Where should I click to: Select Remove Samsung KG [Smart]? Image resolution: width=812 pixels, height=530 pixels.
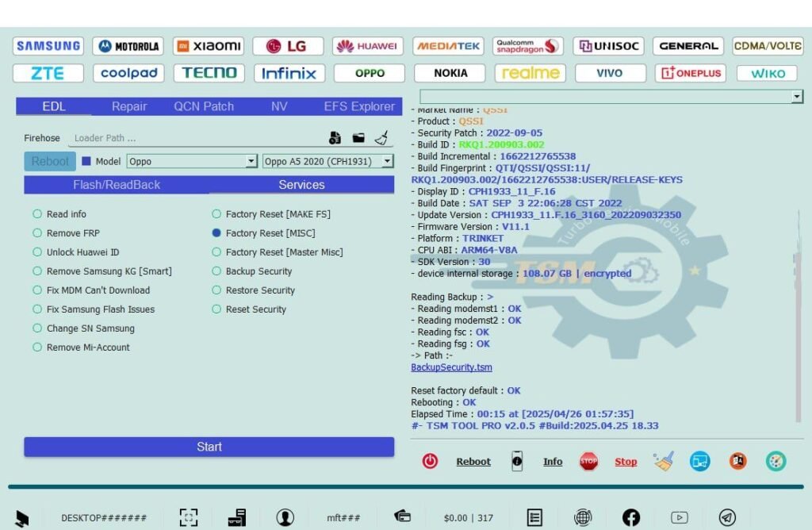[x=102, y=271]
